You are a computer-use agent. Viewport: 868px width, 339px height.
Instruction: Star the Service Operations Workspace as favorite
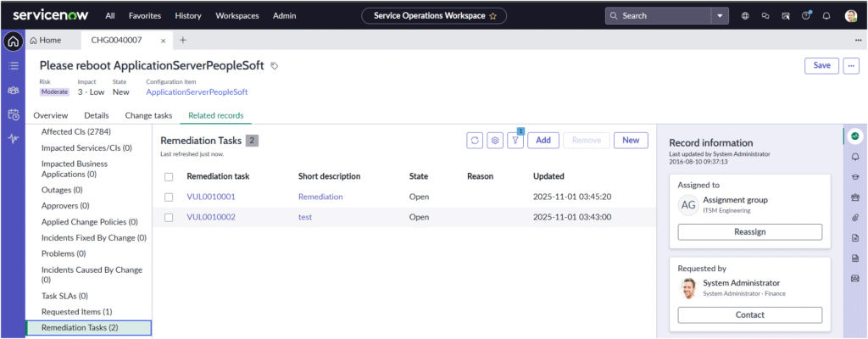pyautogui.click(x=492, y=15)
